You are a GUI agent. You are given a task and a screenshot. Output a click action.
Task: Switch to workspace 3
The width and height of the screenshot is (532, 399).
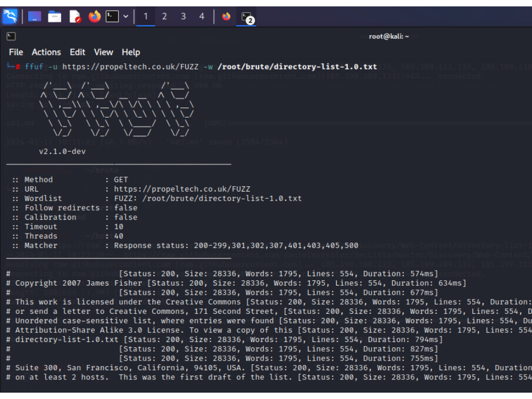click(182, 16)
